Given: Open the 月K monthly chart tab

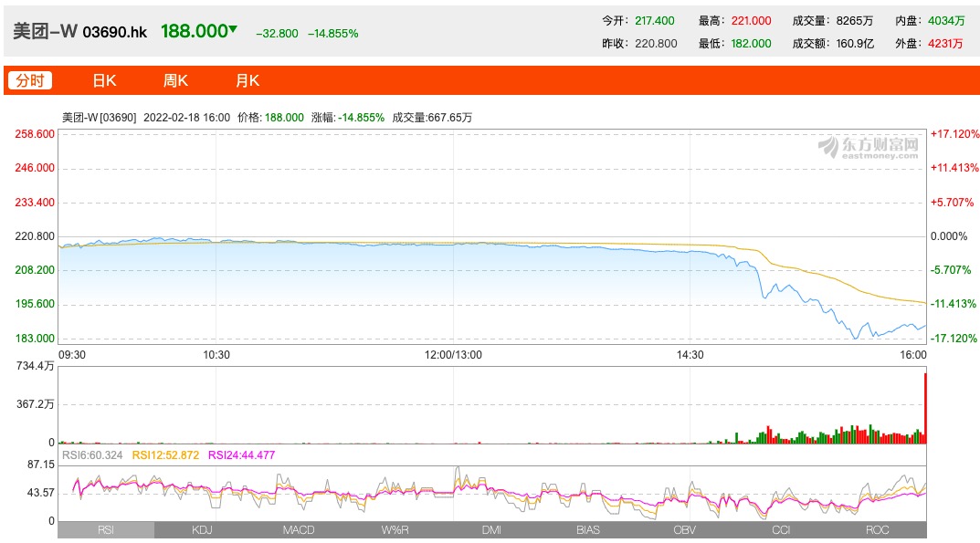Looking at the screenshot, I should coord(248,80).
